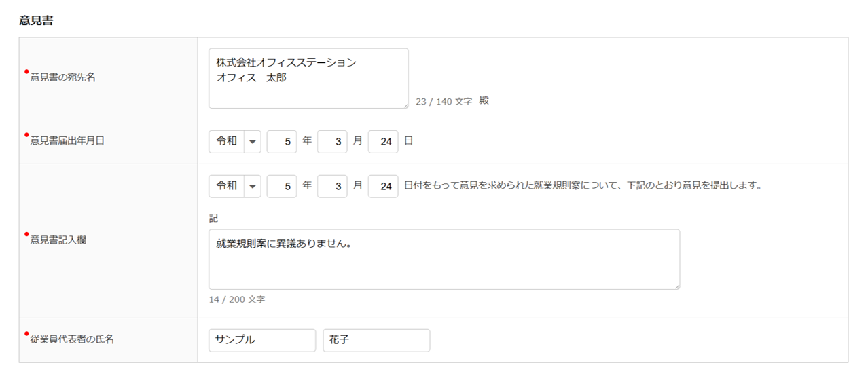Click the day field in 意見書届出年月日 row
The height and width of the screenshot is (378, 868).
click(383, 141)
